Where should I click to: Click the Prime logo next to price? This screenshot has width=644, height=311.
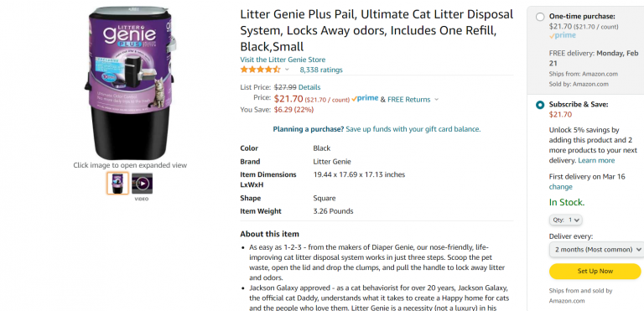click(365, 99)
